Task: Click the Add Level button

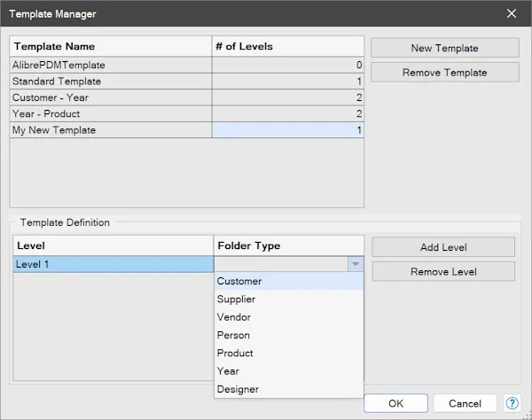Action: pos(443,247)
